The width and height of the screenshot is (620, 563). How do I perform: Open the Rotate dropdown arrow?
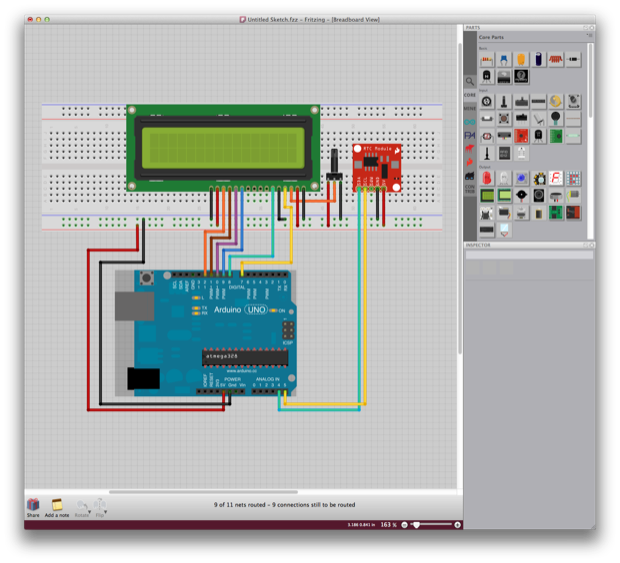89,512
